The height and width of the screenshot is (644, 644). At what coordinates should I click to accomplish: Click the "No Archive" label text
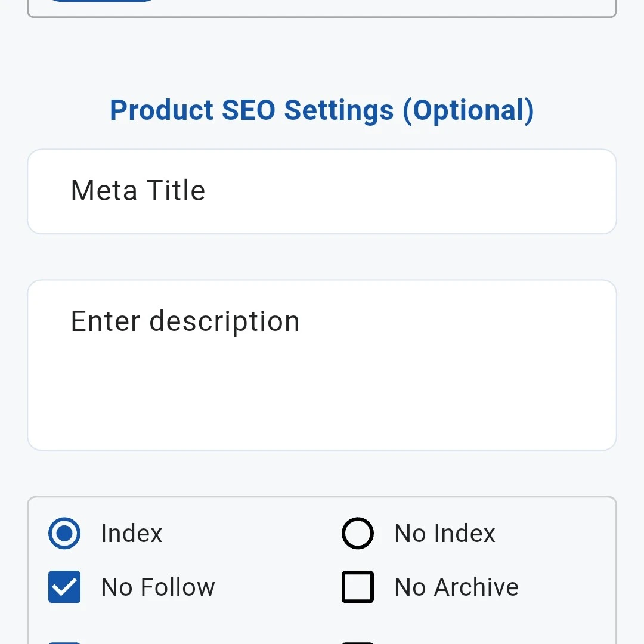(457, 587)
